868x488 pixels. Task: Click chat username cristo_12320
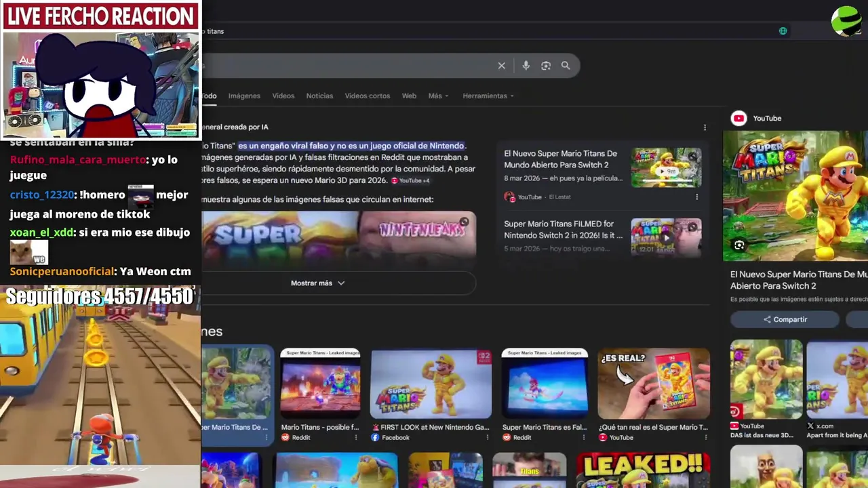pyautogui.click(x=42, y=195)
